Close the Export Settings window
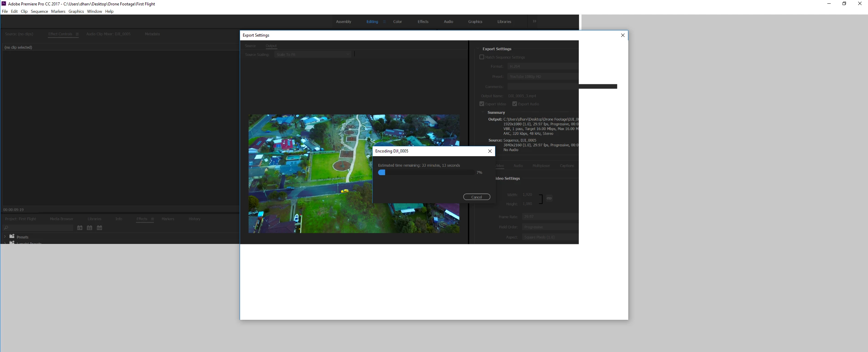 (623, 35)
